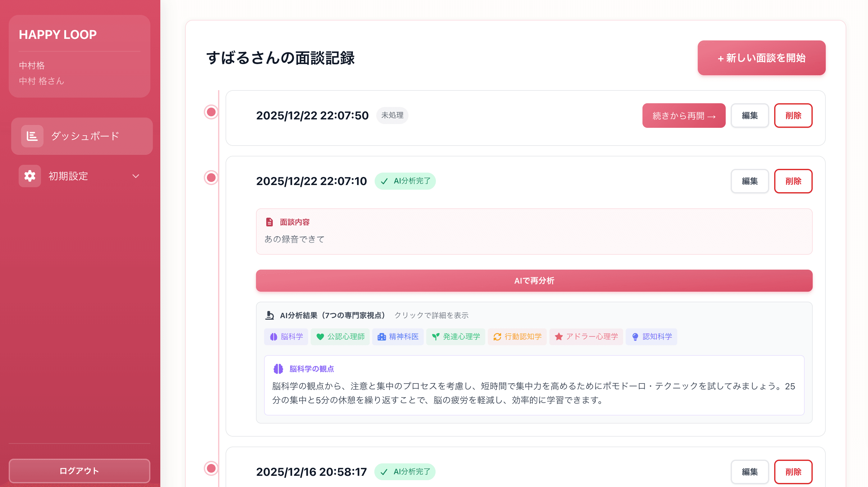Start a new interview with 新しい面談を開始
The height and width of the screenshot is (487, 868).
coord(761,58)
